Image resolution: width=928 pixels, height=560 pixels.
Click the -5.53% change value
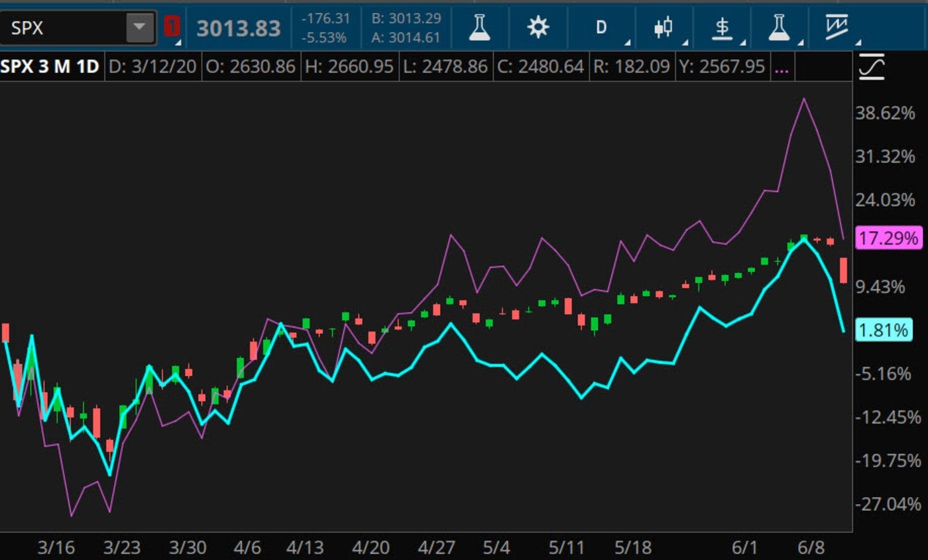point(324,38)
